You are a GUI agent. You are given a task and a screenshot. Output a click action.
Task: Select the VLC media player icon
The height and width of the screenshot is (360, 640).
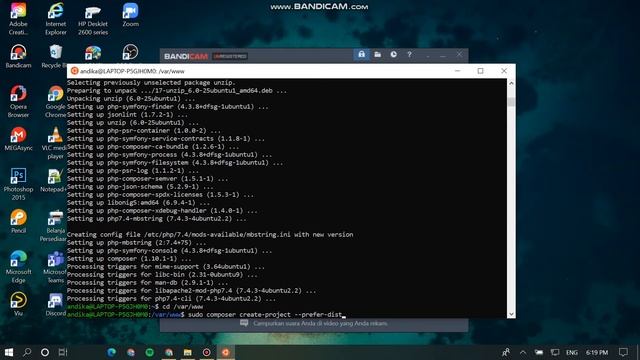[x=55, y=143]
